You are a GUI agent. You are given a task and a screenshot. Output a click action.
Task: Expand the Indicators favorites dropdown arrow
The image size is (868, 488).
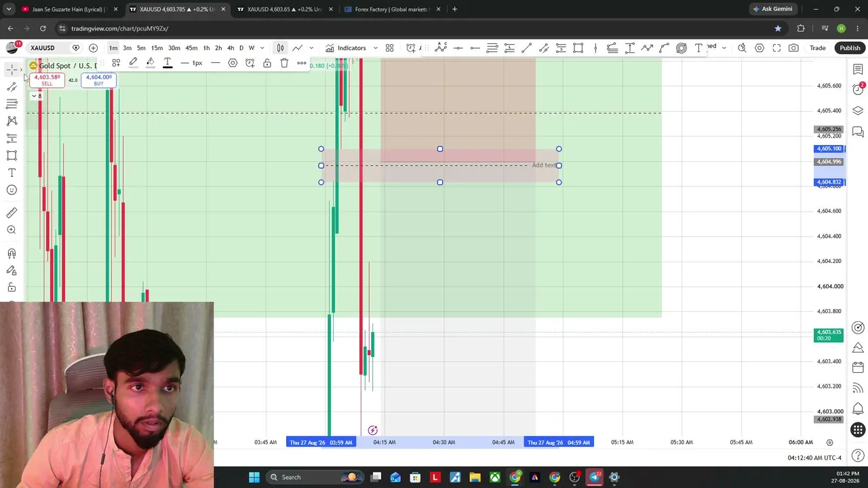pyautogui.click(x=375, y=48)
